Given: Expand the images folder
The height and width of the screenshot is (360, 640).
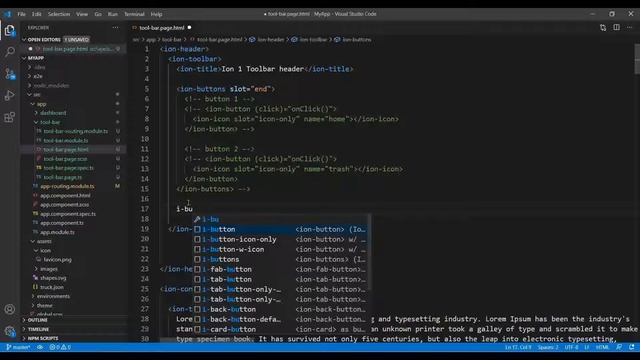Looking at the screenshot, I should 36,269.
